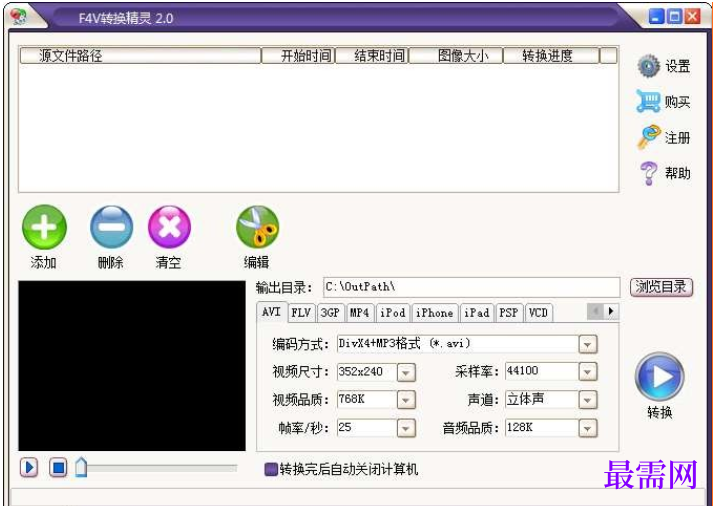Open the 视频品质 video quality dropdown
This screenshot has height=506, width=716.
click(406, 401)
